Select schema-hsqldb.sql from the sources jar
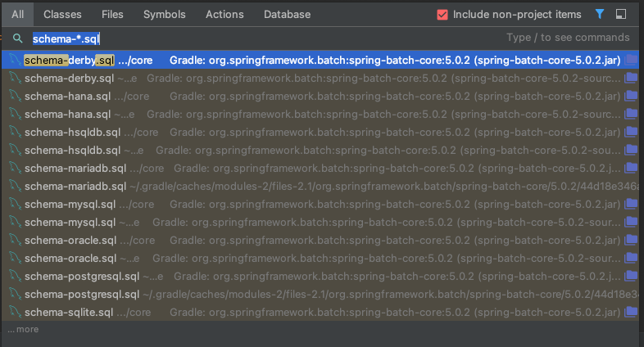This screenshot has width=644, height=347. (x=320, y=151)
